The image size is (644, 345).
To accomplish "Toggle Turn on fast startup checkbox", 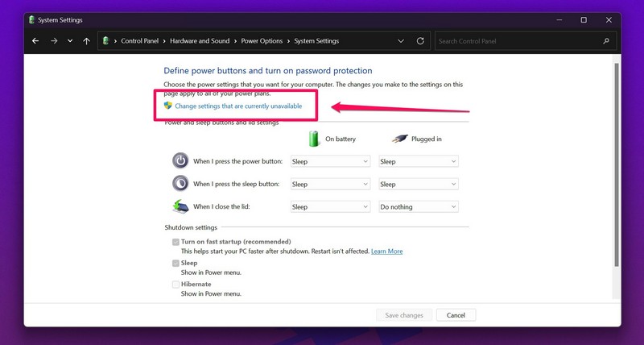I will [175, 242].
